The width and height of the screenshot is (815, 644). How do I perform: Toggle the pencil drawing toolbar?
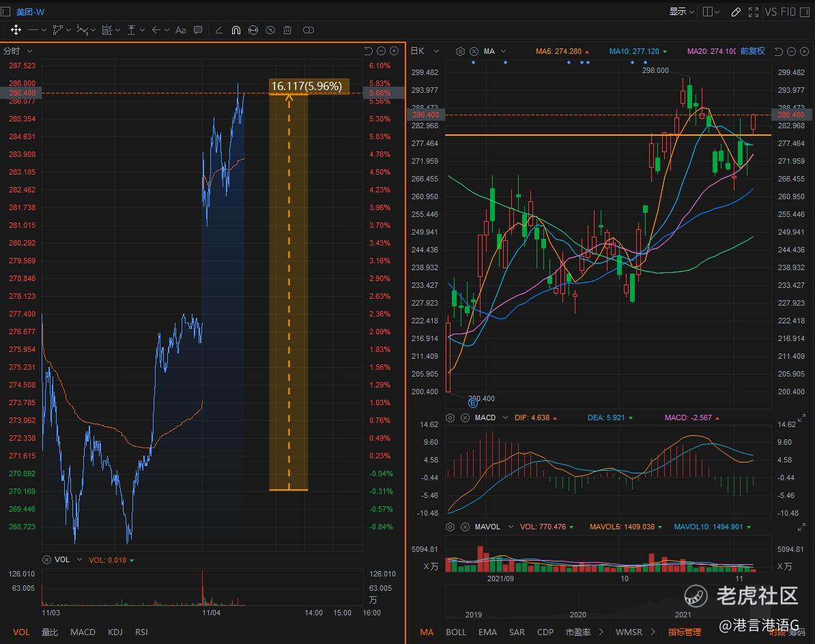[736, 12]
